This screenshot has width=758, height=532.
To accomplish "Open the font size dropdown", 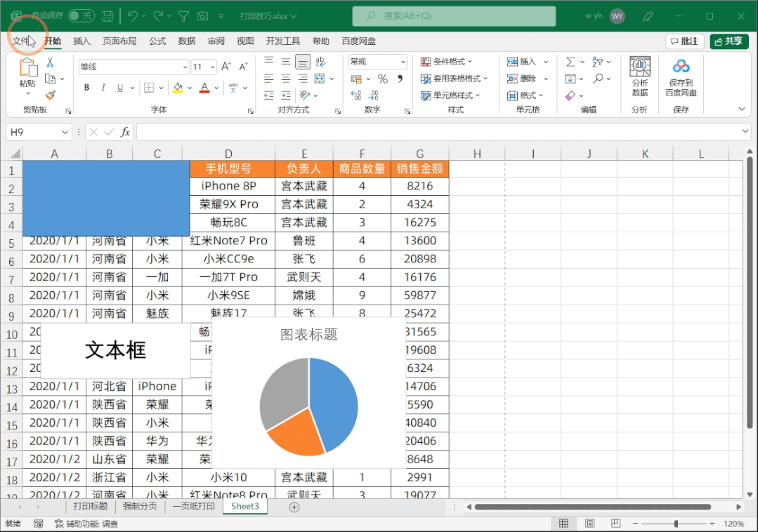I will coord(212,67).
